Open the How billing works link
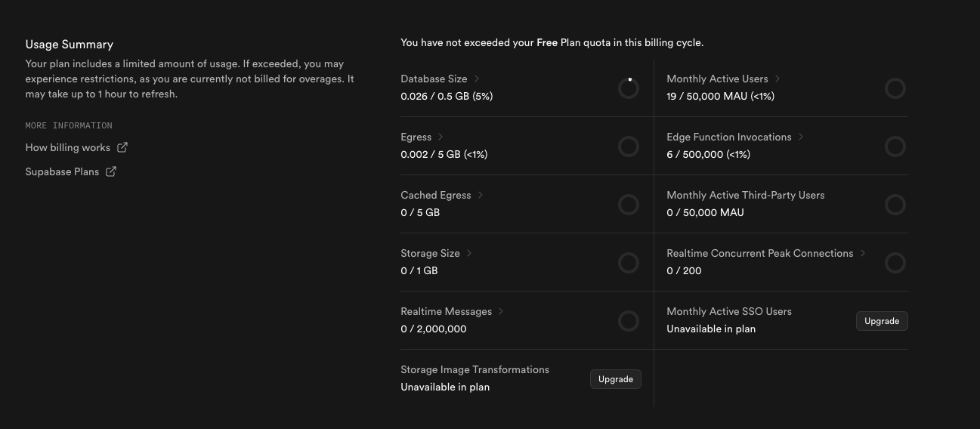This screenshot has height=429, width=980. pos(68,147)
